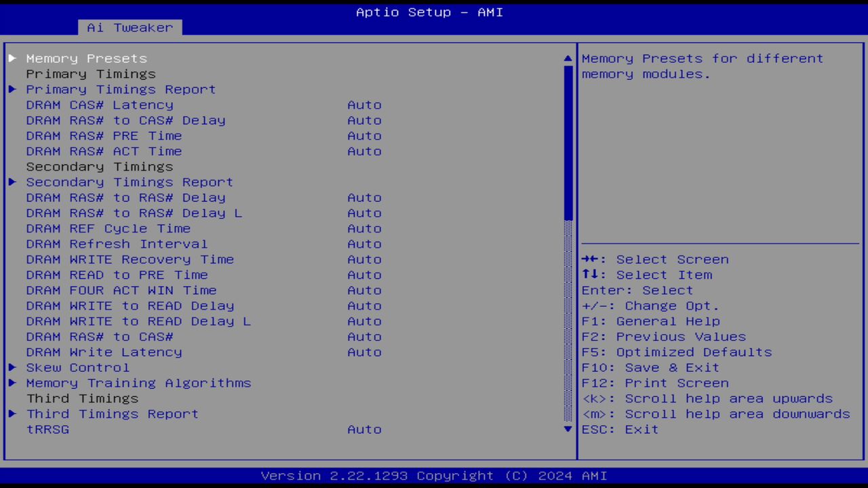Viewport: 868px width, 488px height.
Task: Change DRAM WRITE to READ Delay L value
Action: (x=364, y=322)
